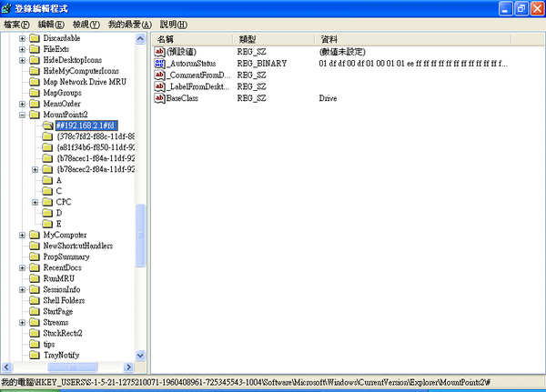This screenshot has height=392, width=546.
Task: Click the REG_BINARY type cell
Action: 262,64
